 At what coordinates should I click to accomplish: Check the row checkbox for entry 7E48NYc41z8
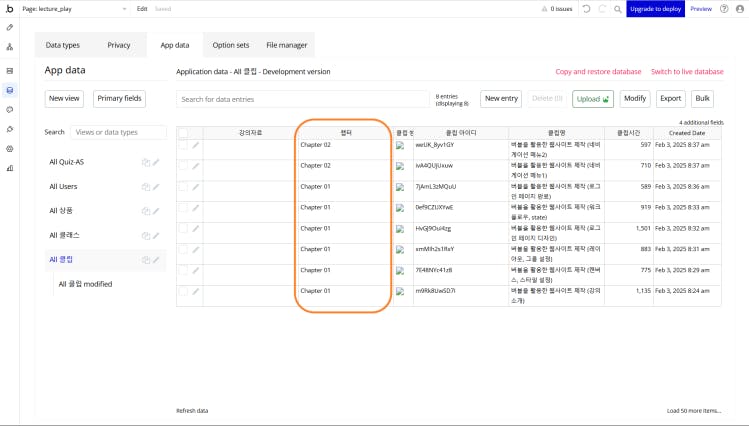click(183, 270)
